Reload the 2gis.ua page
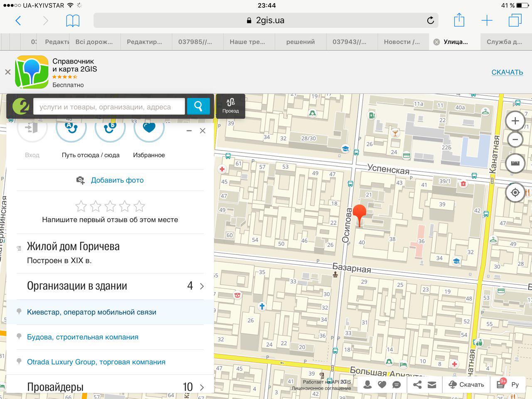This screenshot has width=532, height=399. click(x=431, y=20)
